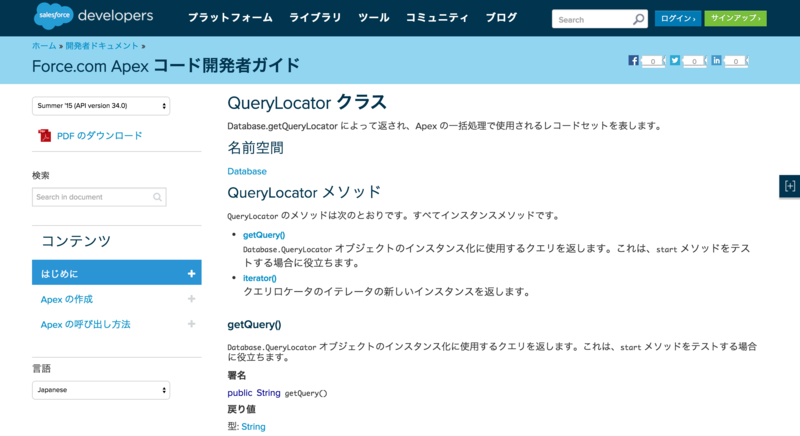Viewport: 800px width, 436px height.
Task: Share page via LinkedIn icon
Action: [716, 61]
